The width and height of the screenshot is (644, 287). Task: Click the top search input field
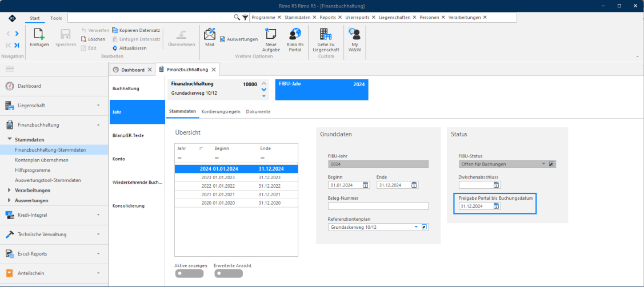click(151, 18)
